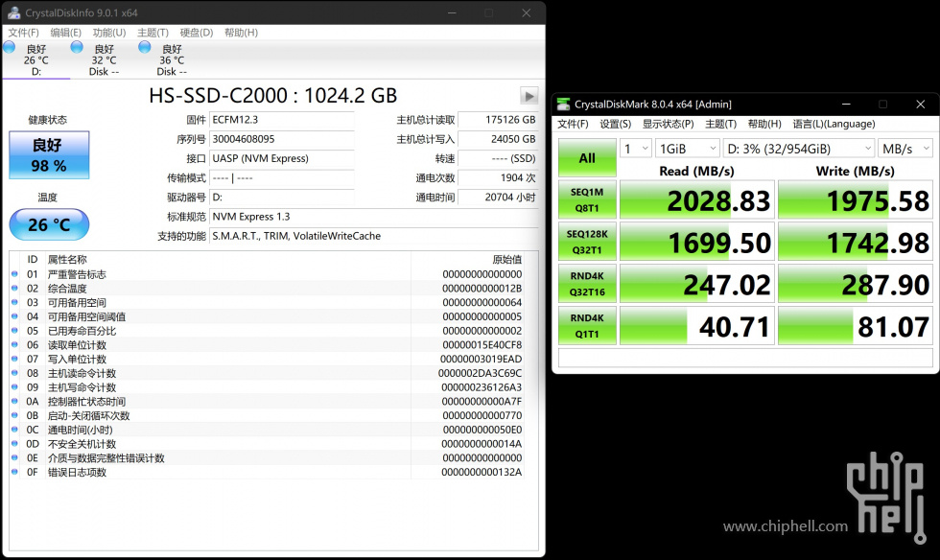The image size is (940, 560).
Task: Click the standard field NVM Express 1.3
Action: coord(374,217)
